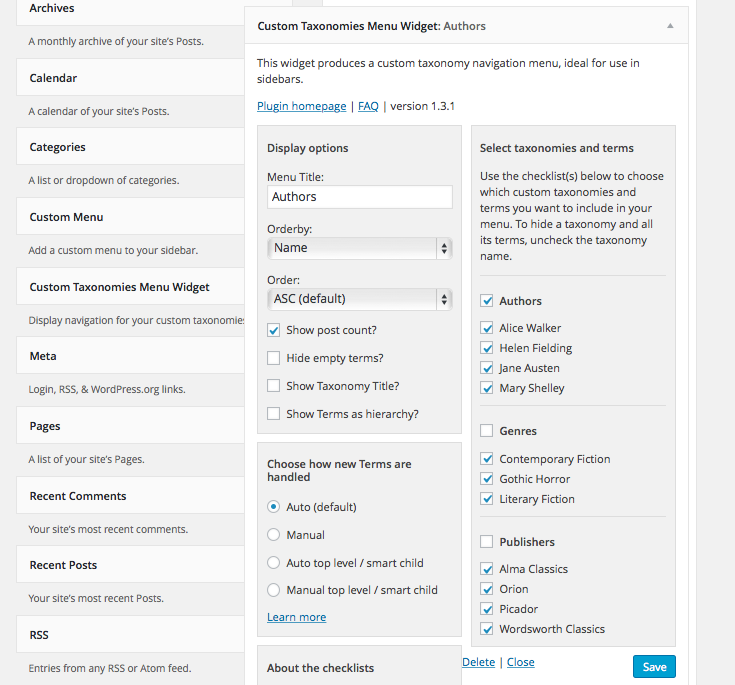This screenshot has width=735, height=685.
Task: Choose Manual top level / smart child
Action: [274, 590]
